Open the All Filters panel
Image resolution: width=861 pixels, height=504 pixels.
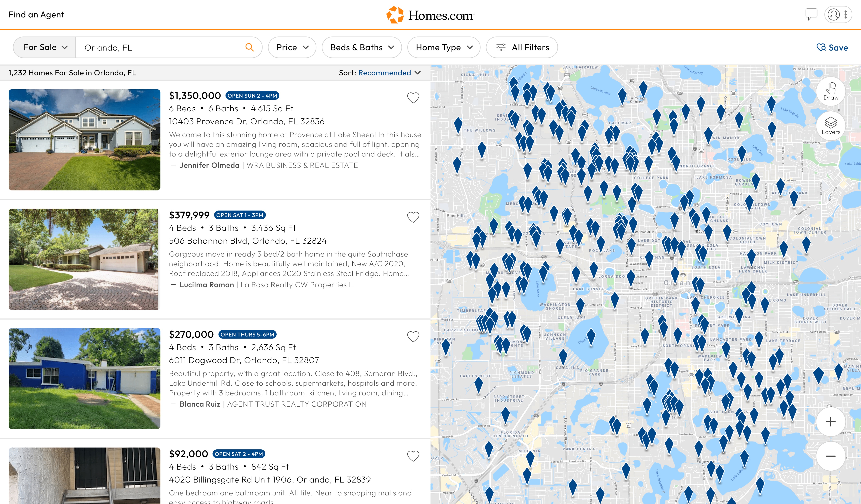[x=522, y=47]
